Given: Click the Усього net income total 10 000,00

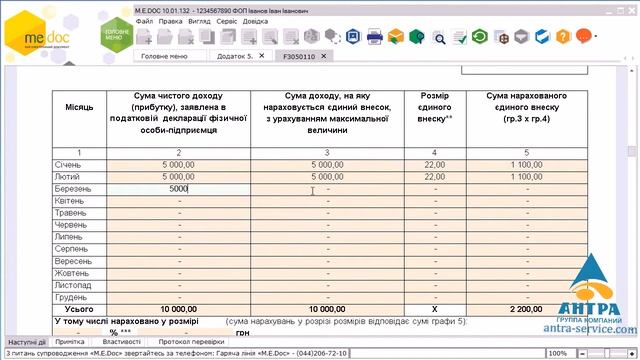Looking at the screenshot, I should coord(178,309).
